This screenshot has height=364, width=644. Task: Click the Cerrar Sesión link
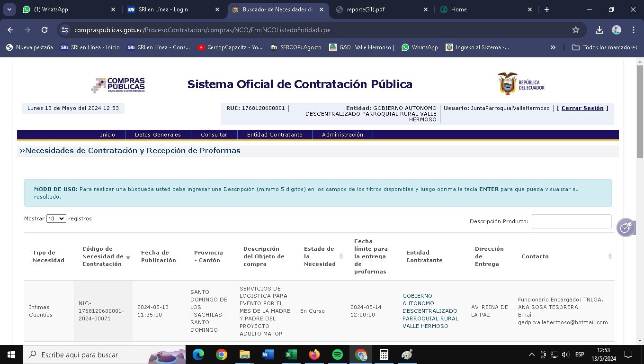pos(582,108)
